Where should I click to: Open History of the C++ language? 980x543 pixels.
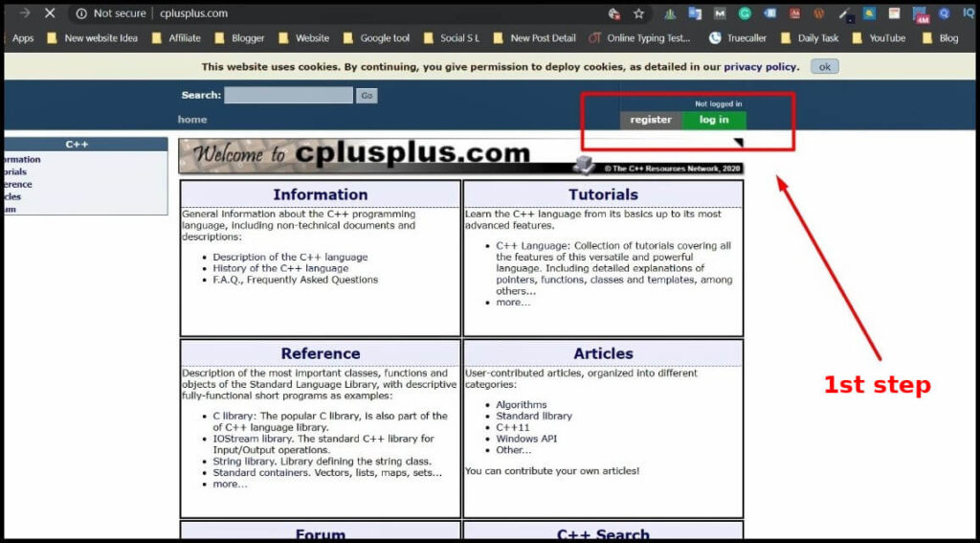(x=280, y=268)
